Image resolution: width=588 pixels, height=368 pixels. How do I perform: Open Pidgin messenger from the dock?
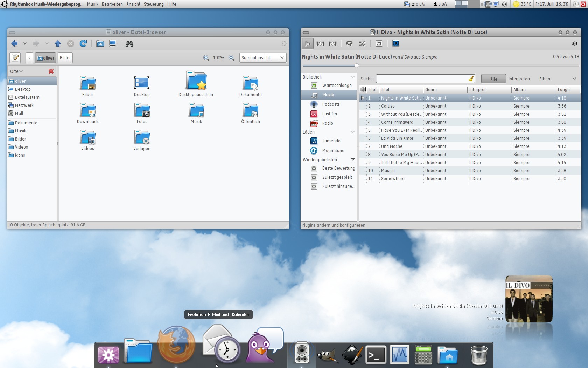pos(264,345)
